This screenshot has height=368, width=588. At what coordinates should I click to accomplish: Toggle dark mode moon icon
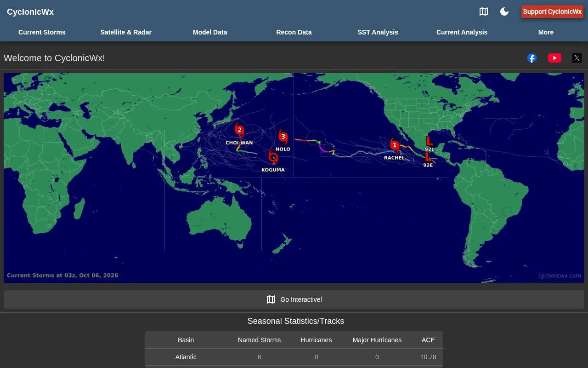click(x=504, y=11)
